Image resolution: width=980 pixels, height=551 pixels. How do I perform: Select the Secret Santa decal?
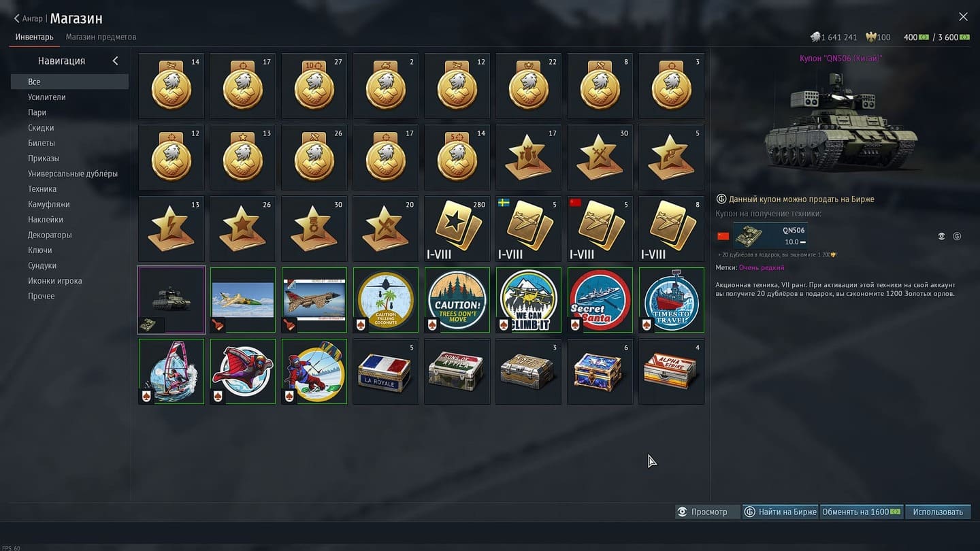point(600,300)
